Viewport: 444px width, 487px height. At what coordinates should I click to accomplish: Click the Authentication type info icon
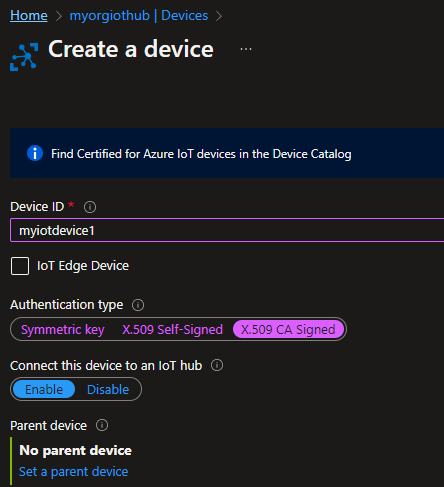click(138, 305)
